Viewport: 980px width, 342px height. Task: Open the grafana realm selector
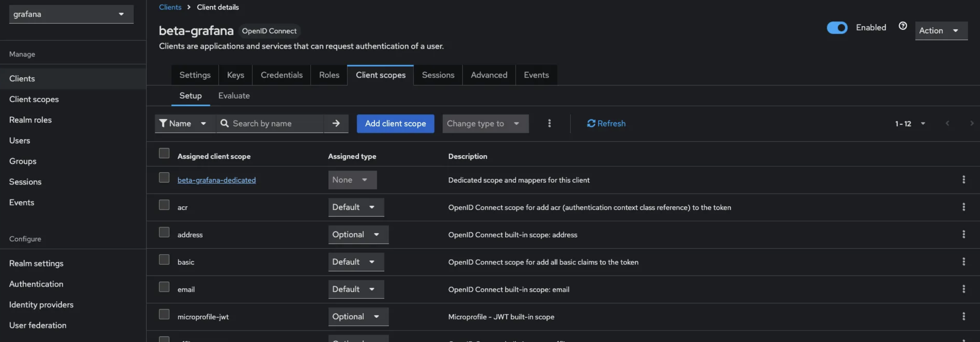pyautogui.click(x=71, y=14)
